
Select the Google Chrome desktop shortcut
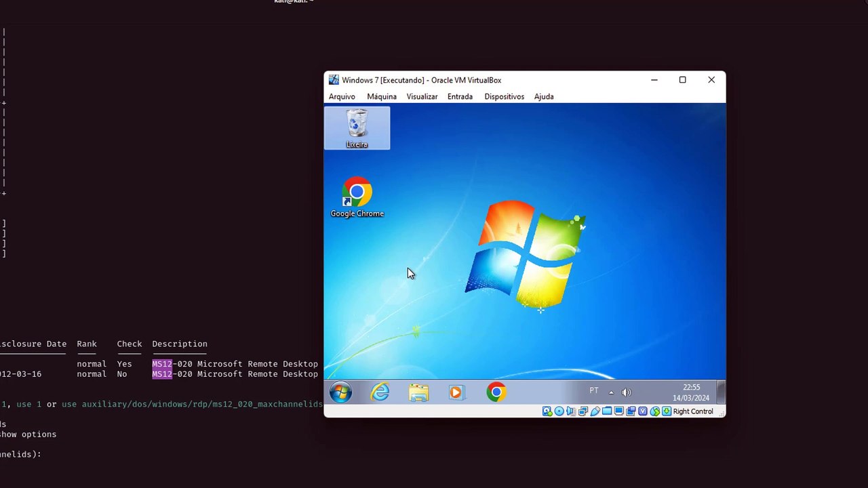point(357,197)
